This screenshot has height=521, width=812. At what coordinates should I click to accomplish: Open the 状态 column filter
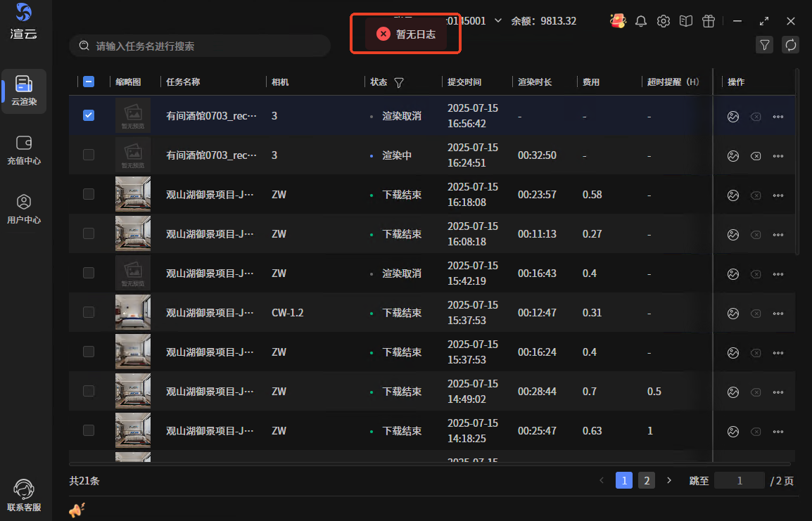tap(399, 82)
